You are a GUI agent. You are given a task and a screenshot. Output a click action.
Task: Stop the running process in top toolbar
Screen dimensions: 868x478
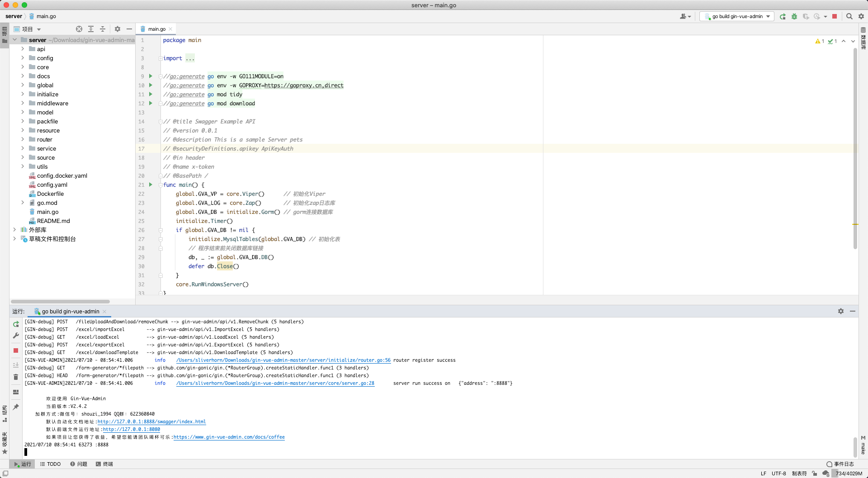[835, 16]
